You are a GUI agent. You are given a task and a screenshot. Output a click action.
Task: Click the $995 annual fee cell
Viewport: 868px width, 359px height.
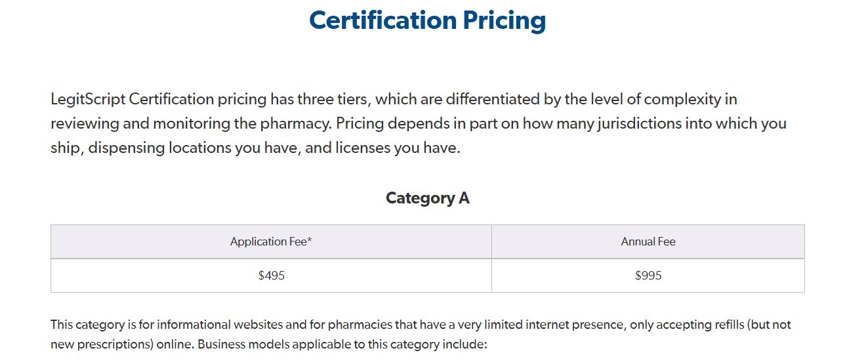point(648,276)
